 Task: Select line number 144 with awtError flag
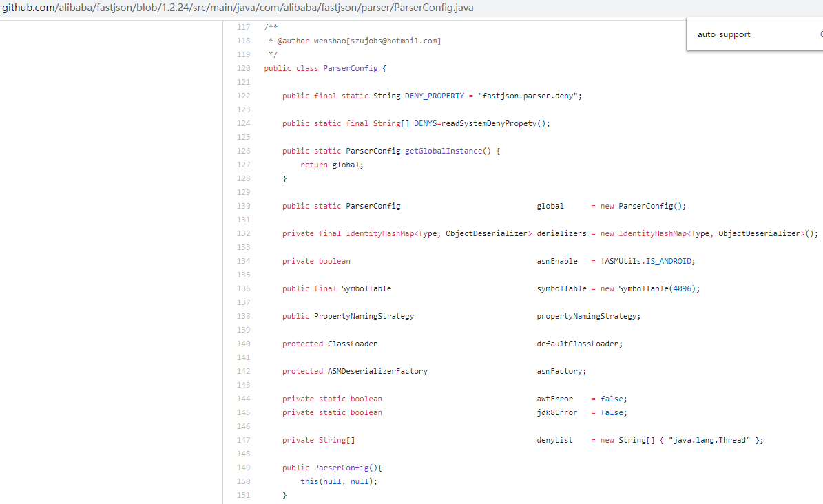coord(243,399)
